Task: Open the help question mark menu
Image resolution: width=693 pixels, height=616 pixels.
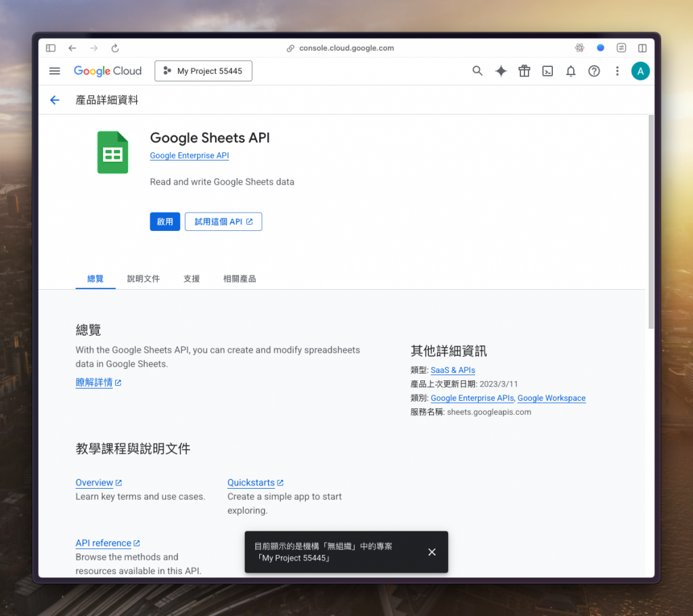Action: pos(594,71)
